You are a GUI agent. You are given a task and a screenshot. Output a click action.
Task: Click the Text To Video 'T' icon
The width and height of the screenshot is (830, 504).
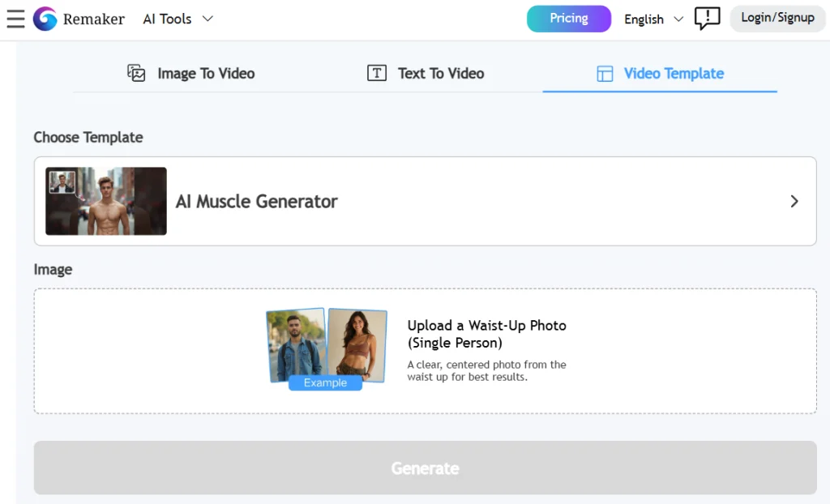pyautogui.click(x=376, y=73)
